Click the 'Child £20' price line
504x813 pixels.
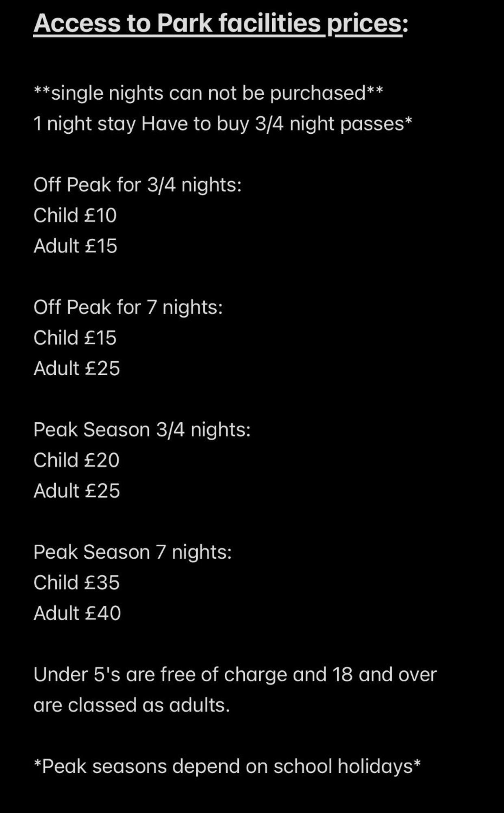[76, 460]
